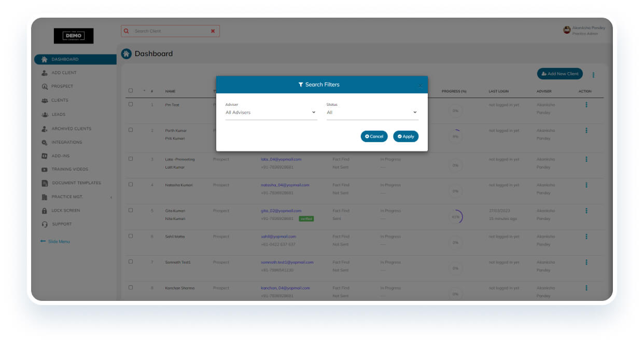Open Integrations via its gear icon
644x345 pixels.
pos(45,143)
